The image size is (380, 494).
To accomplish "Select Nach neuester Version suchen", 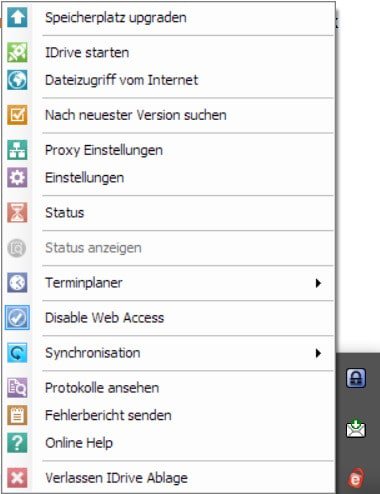I will click(x=136, y=115).
